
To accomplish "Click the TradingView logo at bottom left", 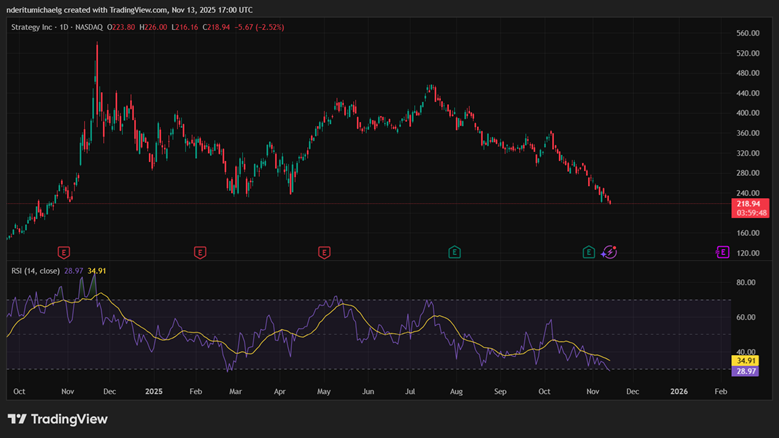I will tap(58, 419).
